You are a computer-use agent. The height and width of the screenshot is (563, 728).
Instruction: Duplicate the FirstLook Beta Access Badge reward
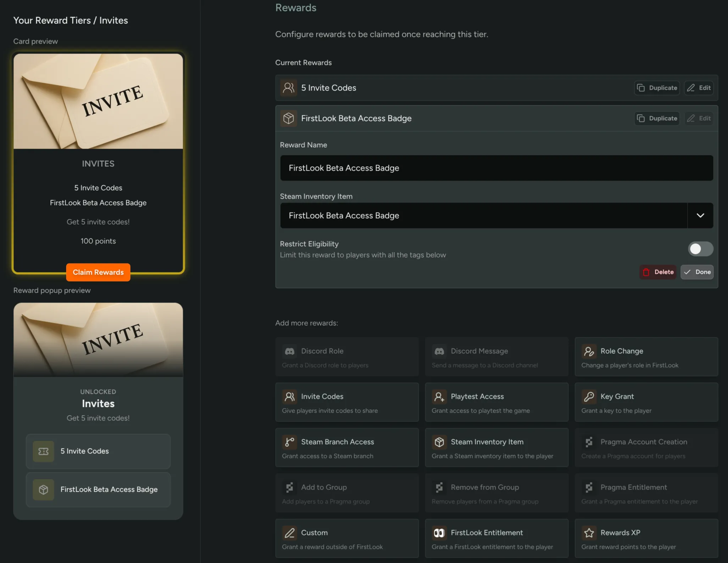point(657,118)
